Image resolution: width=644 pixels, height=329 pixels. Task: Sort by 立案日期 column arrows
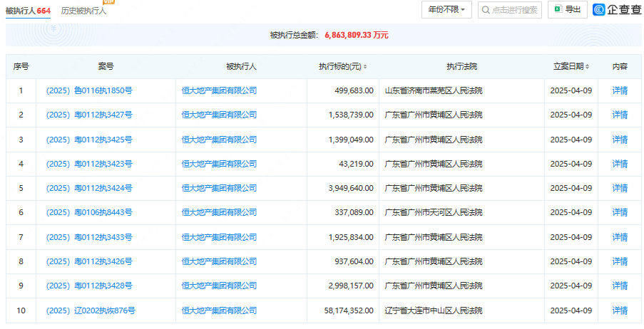click(x=587, y=67)
